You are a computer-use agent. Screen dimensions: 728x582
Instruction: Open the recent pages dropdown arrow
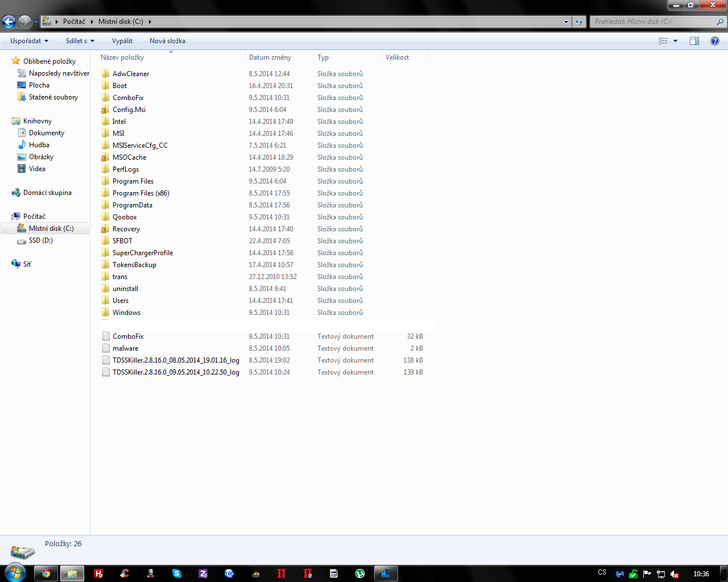point(36,22)
